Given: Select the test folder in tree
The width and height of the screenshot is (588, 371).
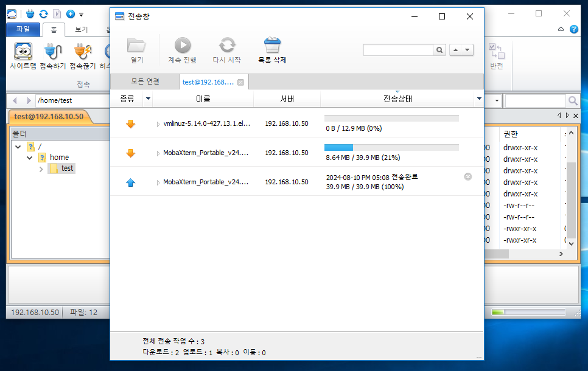Looking at the screenshot, I should pos(67,168).
